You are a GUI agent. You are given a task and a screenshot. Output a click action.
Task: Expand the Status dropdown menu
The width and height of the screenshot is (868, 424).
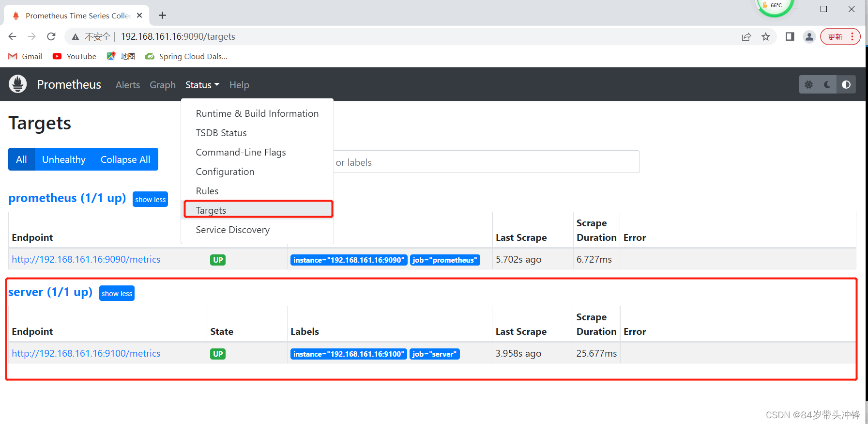(202, 85)
